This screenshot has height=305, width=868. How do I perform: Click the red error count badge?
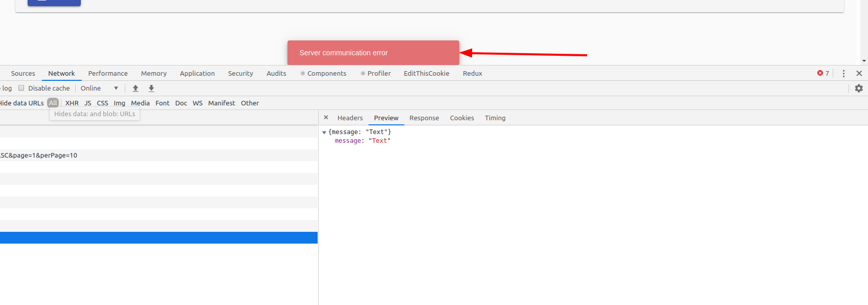pos(823,73)
